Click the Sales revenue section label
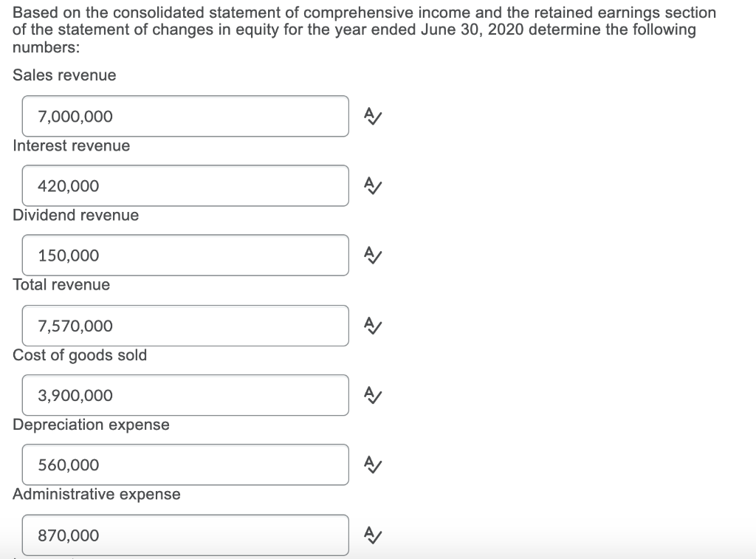The image size is (756, 559). [63, 75]
